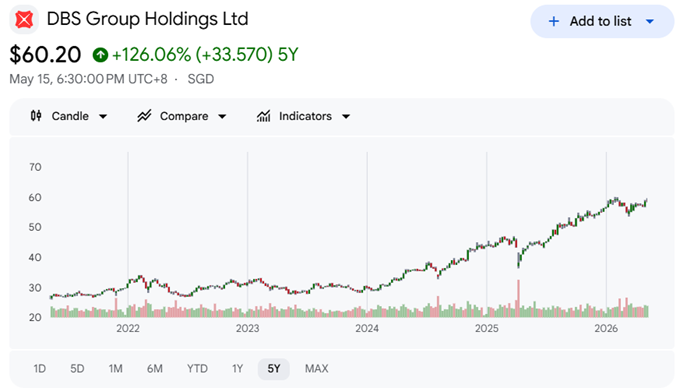Image resolution: width=680 pixels, height=388 pixels.
Task: Click the candlestick chart type icon
Action: pos(36,116)
